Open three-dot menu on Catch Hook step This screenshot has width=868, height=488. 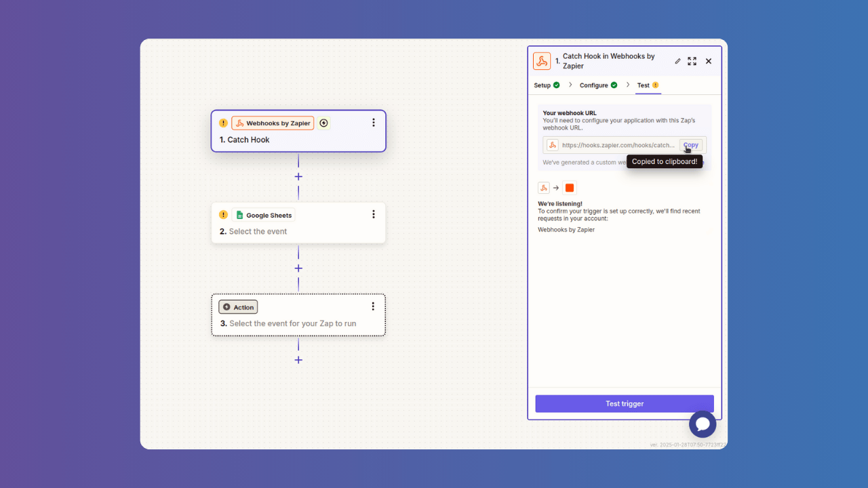pyautogui.click(x=373, y=123)
